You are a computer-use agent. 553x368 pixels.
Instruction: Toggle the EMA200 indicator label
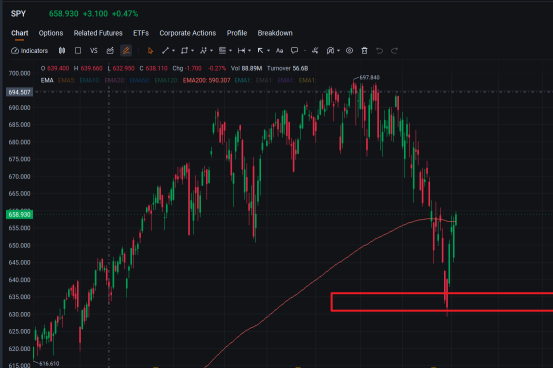tap(206, 80)
